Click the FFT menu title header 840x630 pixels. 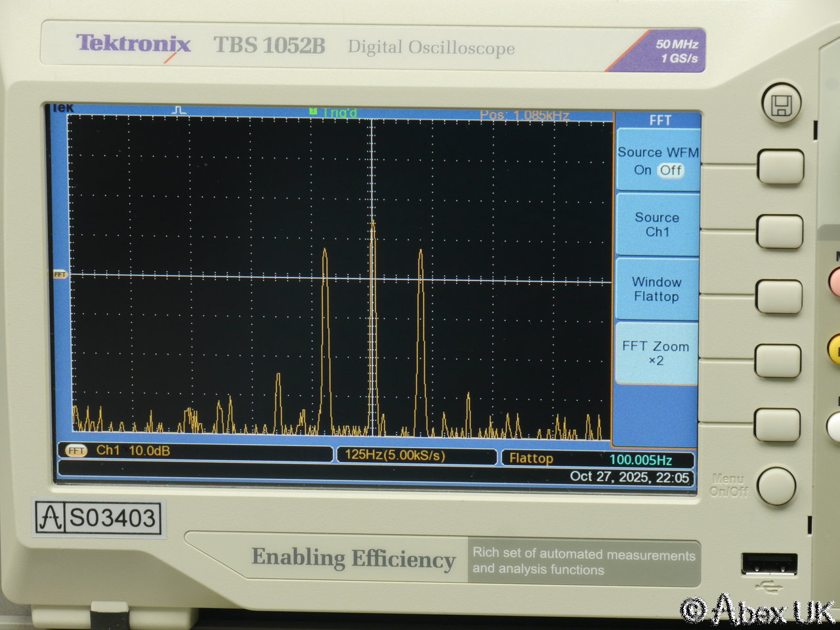(660, 120)
